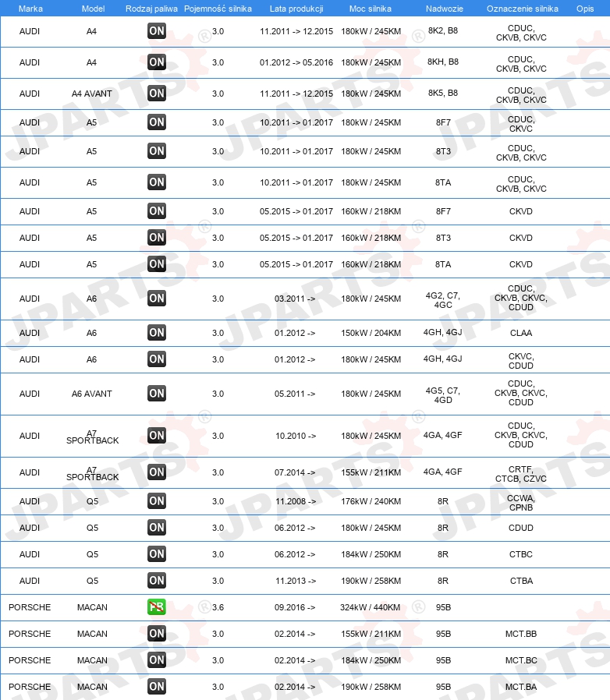Click the engine code cell 'MCT.BC'

pyautogui.click(x=521, y=660)
